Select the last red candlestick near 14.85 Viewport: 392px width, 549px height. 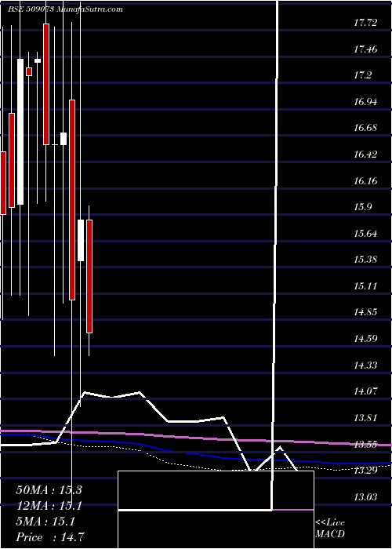click(x=89, y=276)
